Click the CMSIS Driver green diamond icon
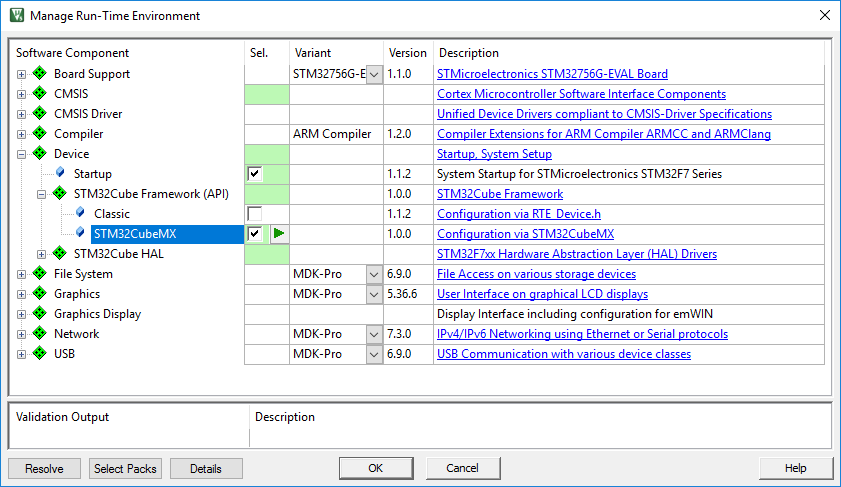The width and height of the screenshot is (841, 487). click(x=40, y=113)
